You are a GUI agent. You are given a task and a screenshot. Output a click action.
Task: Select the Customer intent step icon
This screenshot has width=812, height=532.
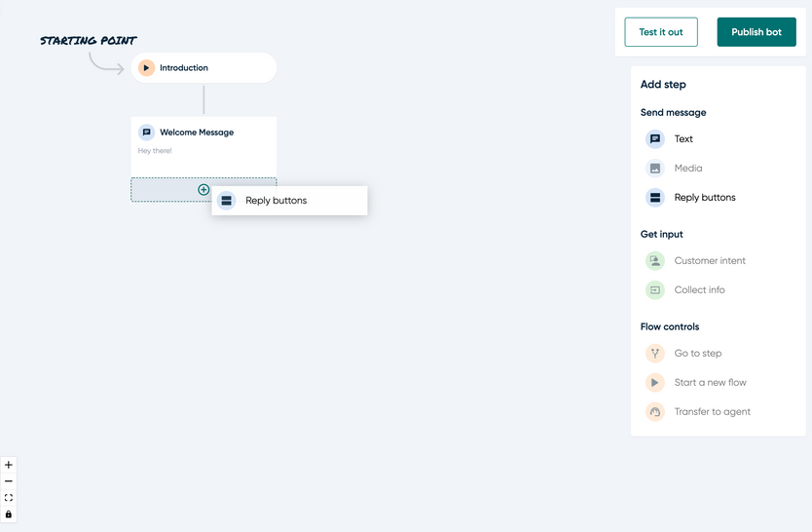pyautogui.click(x=655, y=260)
